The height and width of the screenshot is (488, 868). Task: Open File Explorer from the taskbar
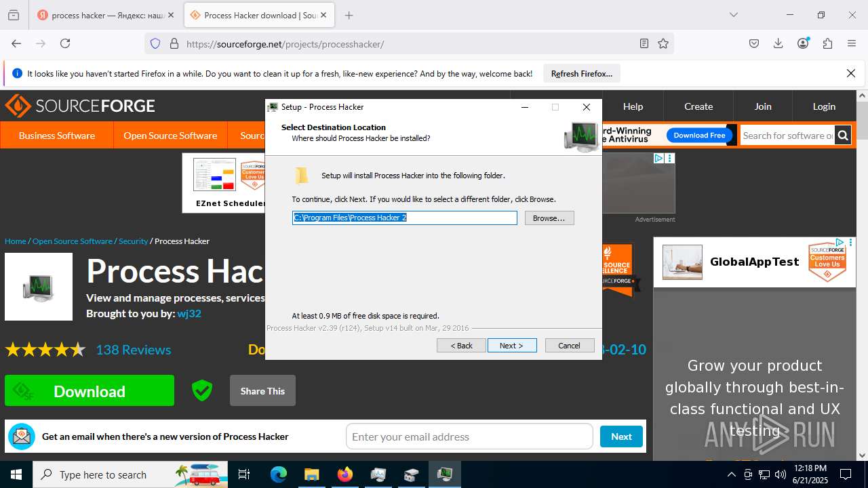coord(311,474)
